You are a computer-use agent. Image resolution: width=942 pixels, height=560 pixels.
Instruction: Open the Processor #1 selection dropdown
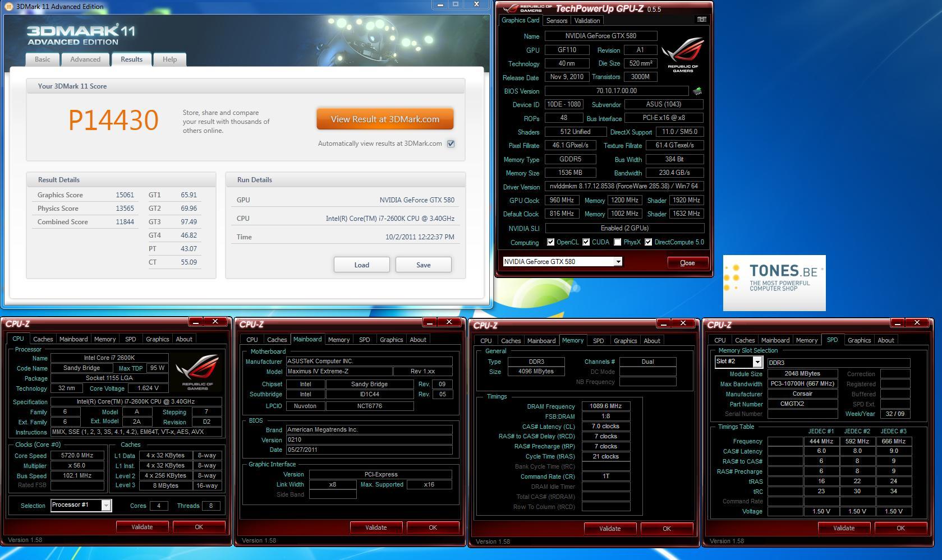(x=105, y=505)
